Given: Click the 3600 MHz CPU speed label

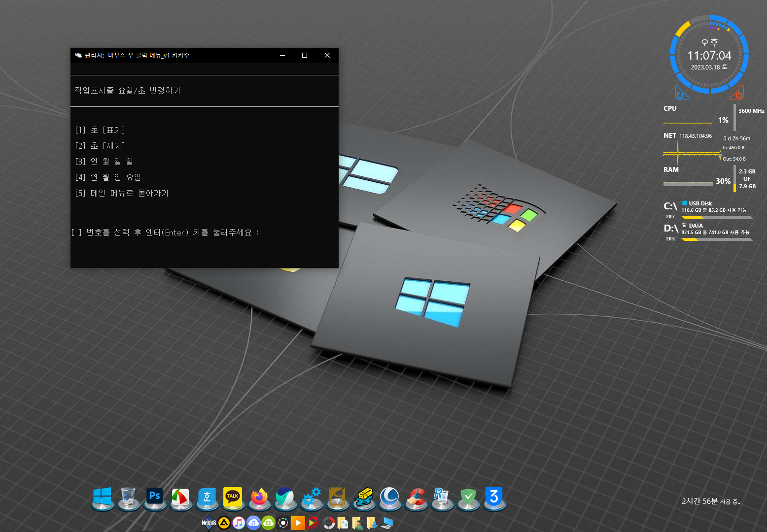Looking at the screenshot, I should 751,111.
